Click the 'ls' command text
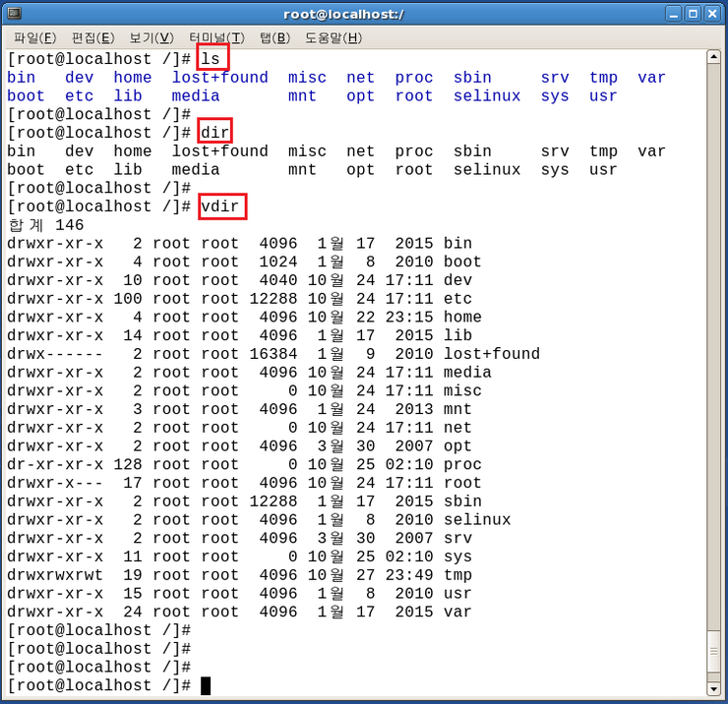728x704 pixels. [x=211, y=58]
